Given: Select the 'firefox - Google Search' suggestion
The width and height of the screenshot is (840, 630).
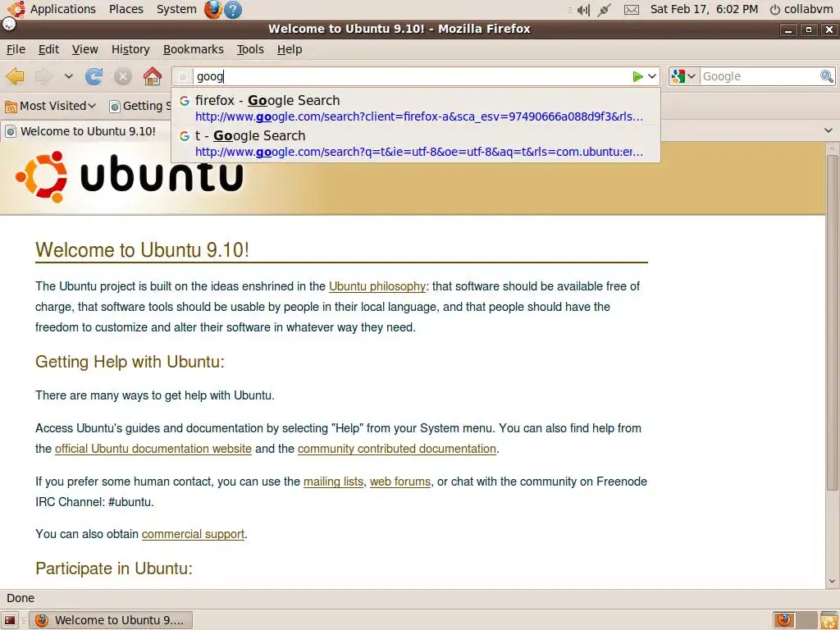Looking at the screenshot, I should (416, 107).
